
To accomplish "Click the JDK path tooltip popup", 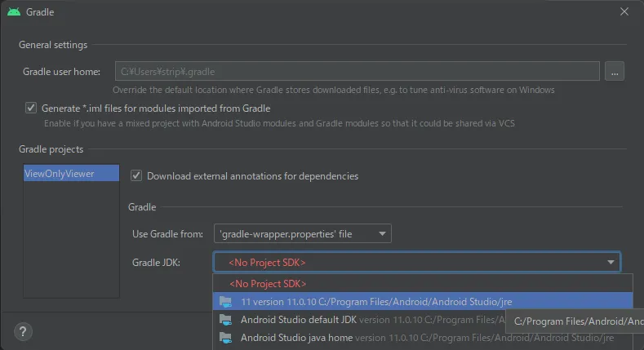I will [x=575, y=321].
